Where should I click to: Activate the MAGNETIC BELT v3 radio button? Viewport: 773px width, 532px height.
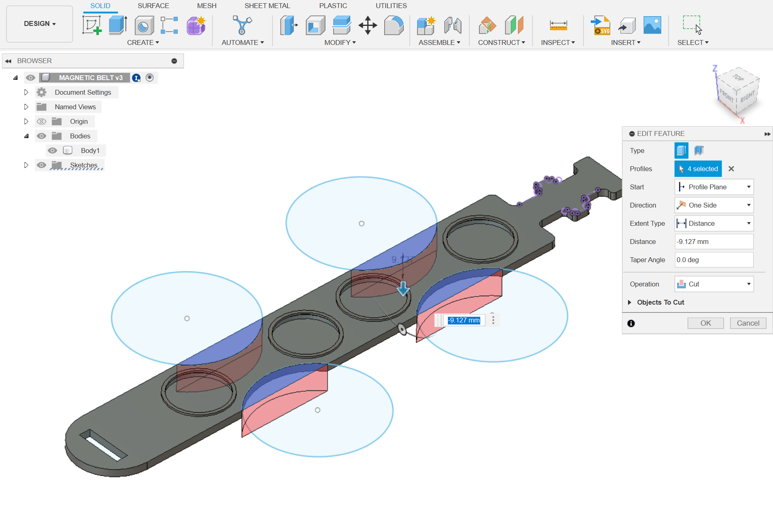[x=149, y=78]
